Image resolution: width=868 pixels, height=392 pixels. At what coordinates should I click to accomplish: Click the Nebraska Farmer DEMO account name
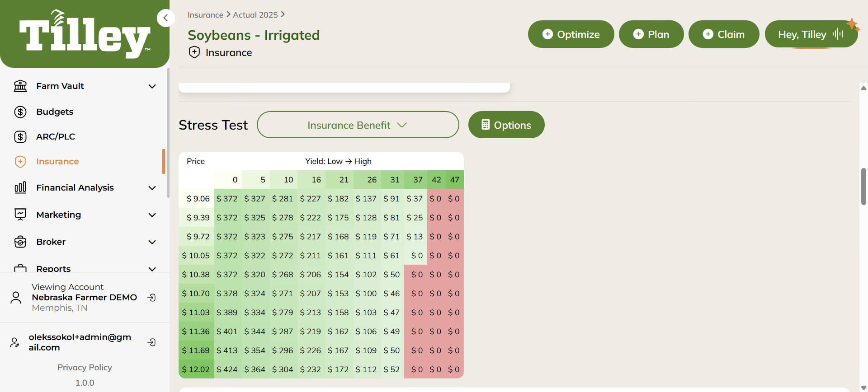point(84,297)
